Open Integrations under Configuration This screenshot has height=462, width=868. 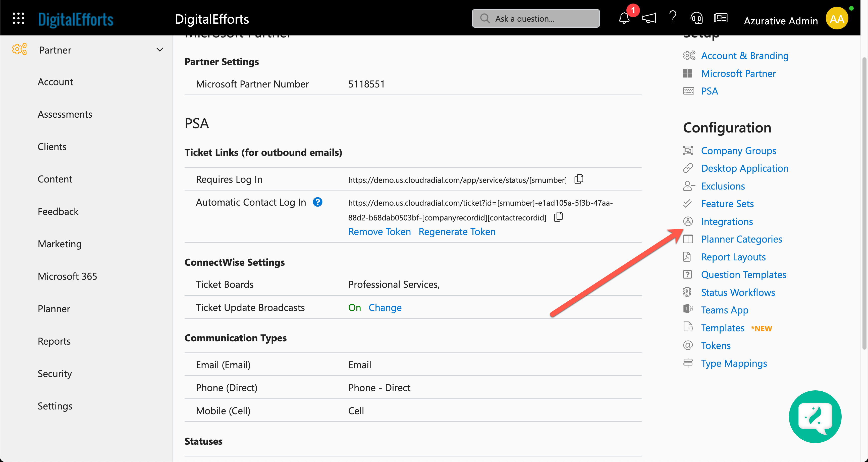tap(727, 221)
